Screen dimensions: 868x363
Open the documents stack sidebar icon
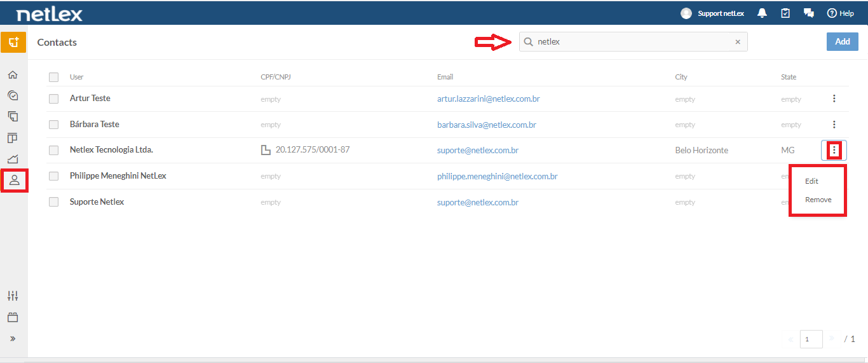tap(13, 116)
